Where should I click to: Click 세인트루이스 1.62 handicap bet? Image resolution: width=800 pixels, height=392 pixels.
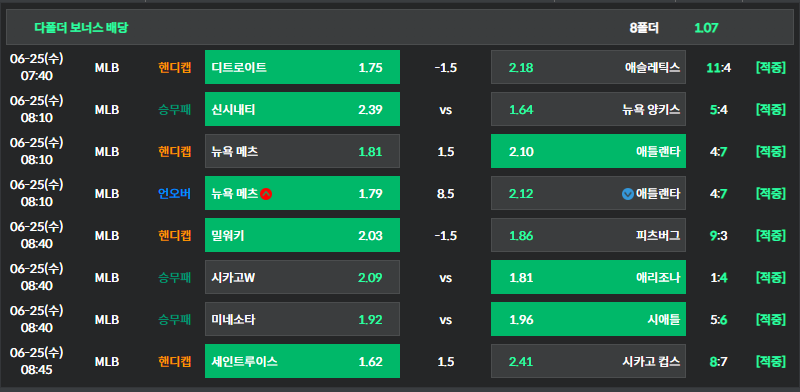pos(303,361)
